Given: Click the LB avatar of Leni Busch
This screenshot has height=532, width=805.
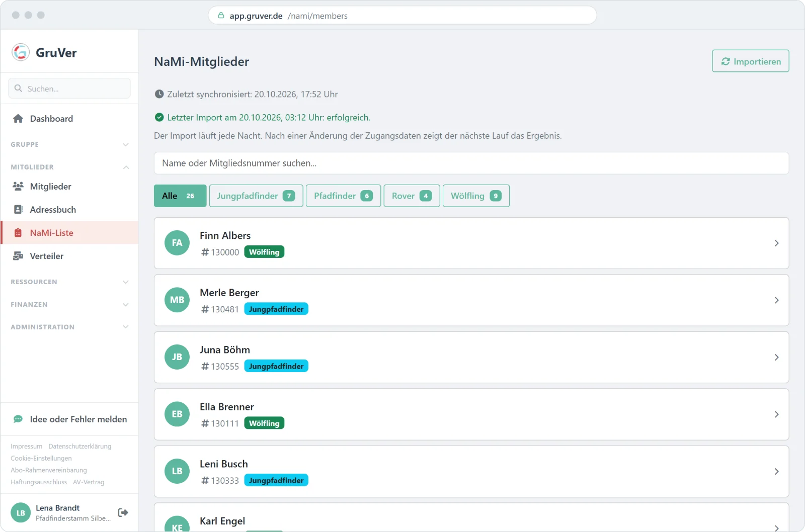Looking at the screenshot, I should click(177, 471).
